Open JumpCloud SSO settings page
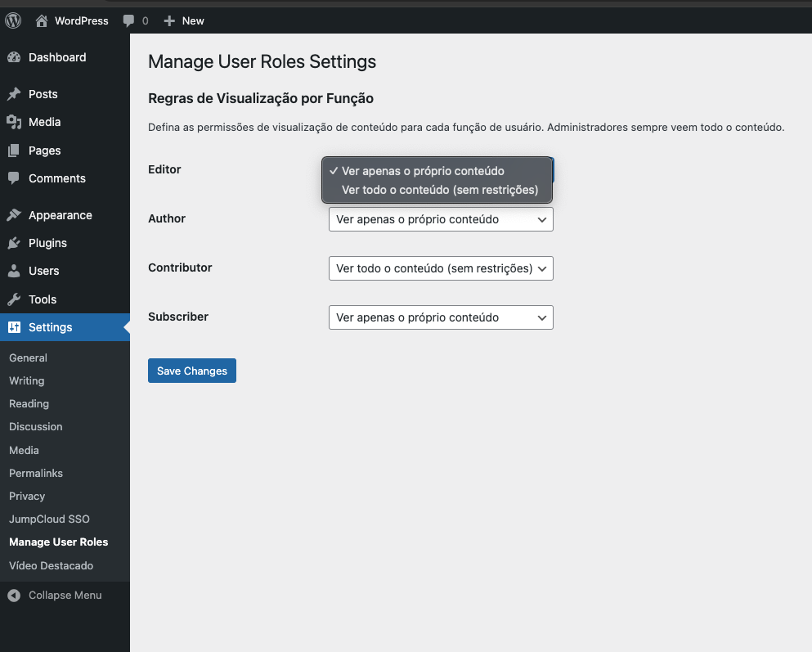The height and width of the screenshot is (652, 812). coord(49,519)
